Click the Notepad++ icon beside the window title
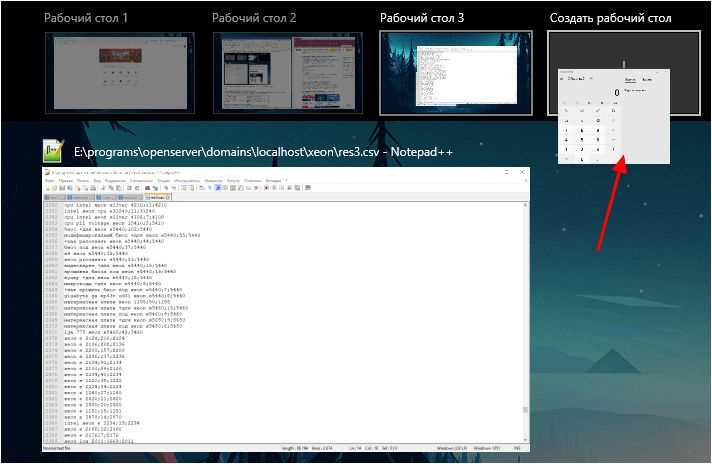 pos(53,152)
